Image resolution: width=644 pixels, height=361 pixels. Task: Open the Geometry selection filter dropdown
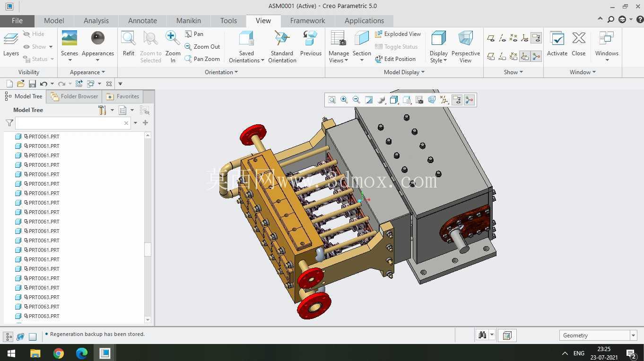click(x=598, y=335)
